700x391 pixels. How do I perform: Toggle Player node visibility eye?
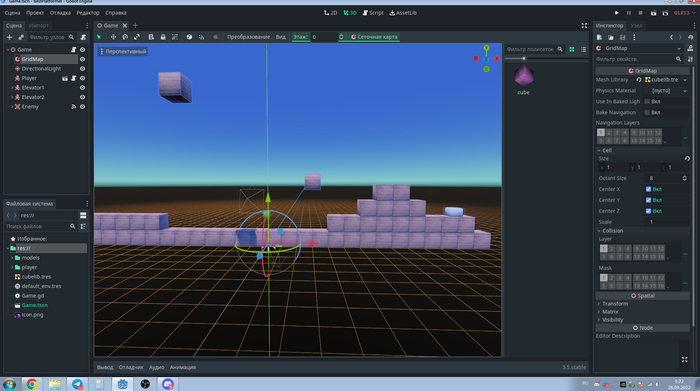coord(82,78)
